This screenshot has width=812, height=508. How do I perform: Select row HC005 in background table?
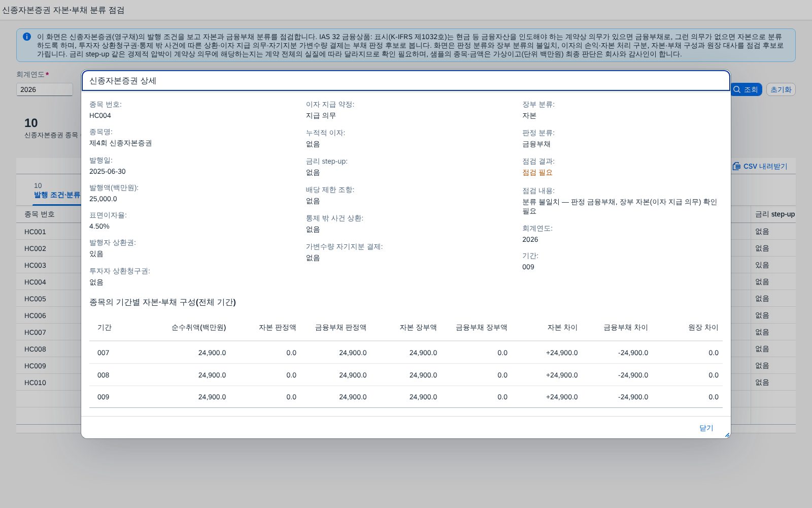(49, 299)
